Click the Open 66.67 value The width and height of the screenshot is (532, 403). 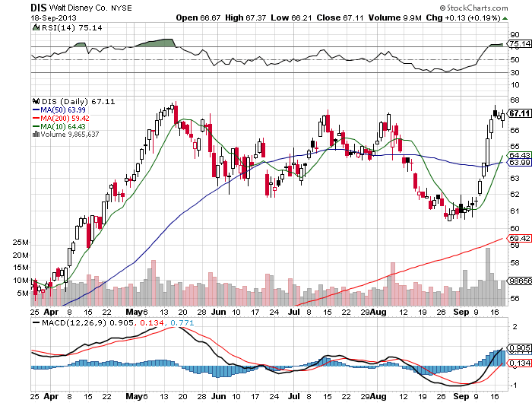tap(198, 17)
